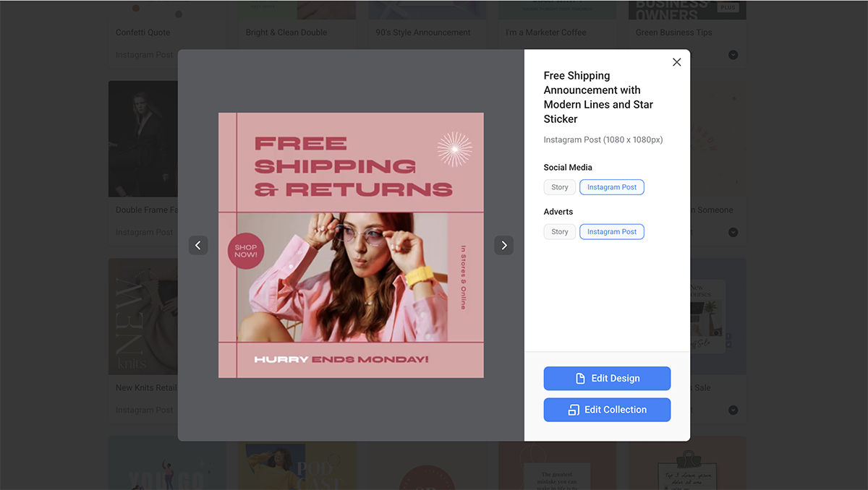Open the Bright & Clean Double template thumbnail

click(x=297, y=9)
